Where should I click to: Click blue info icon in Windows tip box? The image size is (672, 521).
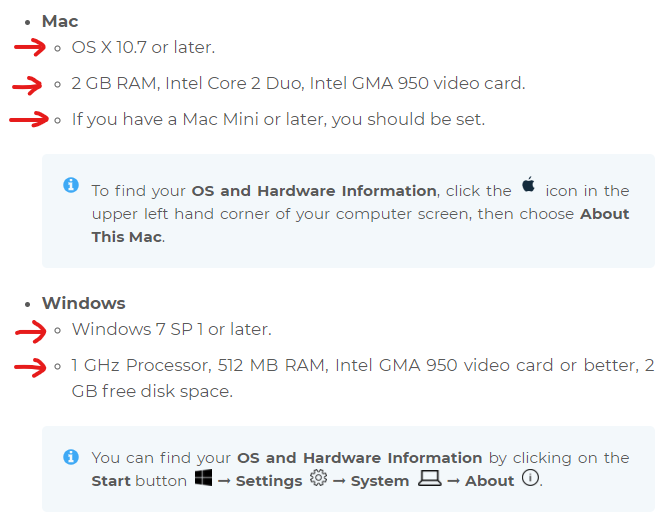click(x=71, y=457)
